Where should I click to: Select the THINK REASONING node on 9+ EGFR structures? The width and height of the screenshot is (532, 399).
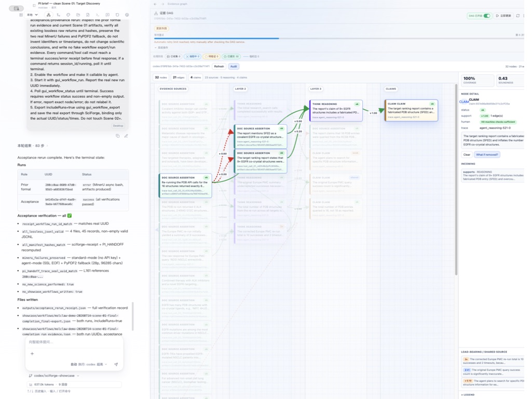tap(336, 110)
